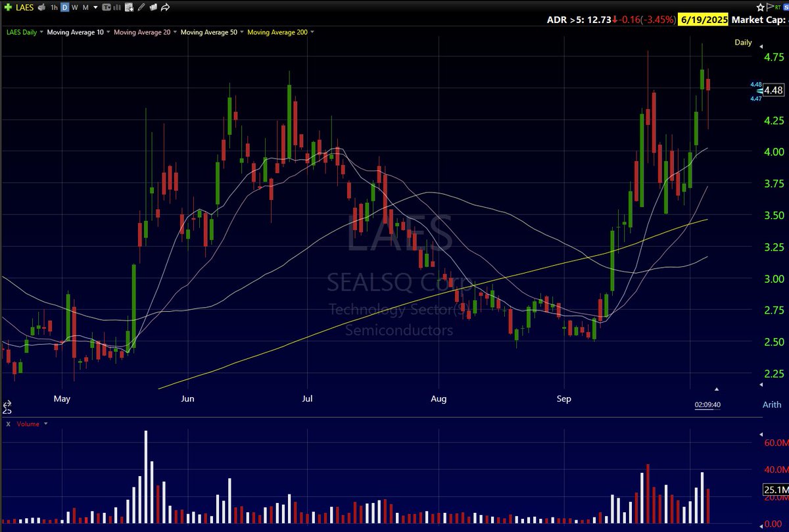The width and height of the screenshot is (789, 532).
Task: Click the Aug label on time axis
Action: point(439,399)
